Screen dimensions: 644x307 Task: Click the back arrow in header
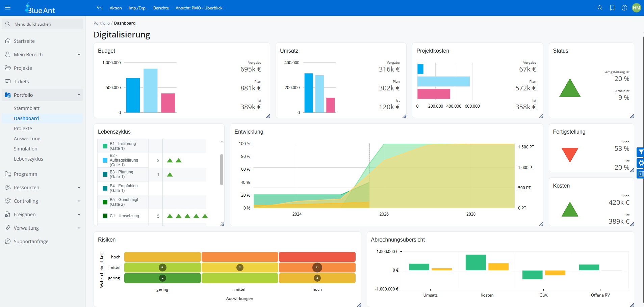click(99, 8)
